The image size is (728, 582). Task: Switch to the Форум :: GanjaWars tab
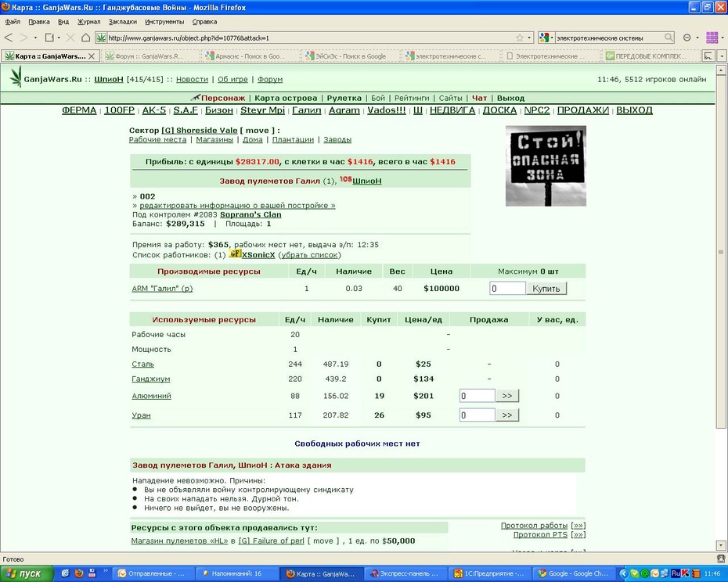tap(149, 56)
